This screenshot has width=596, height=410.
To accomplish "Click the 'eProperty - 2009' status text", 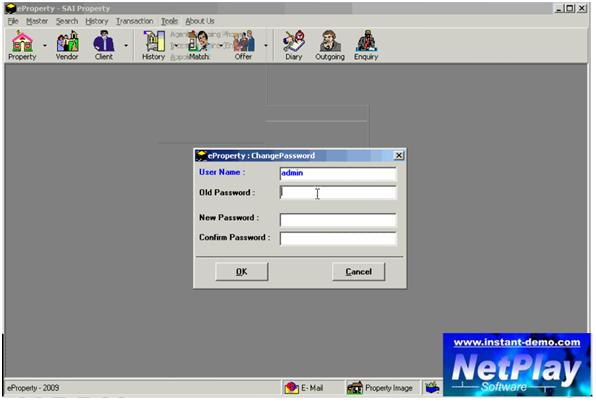I will coord(33,388).
